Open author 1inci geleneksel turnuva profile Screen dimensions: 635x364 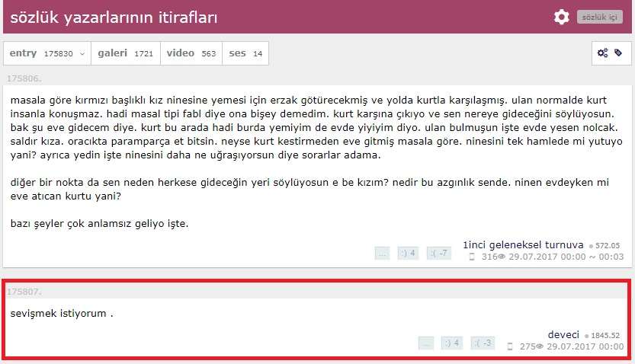coord(523,244)
